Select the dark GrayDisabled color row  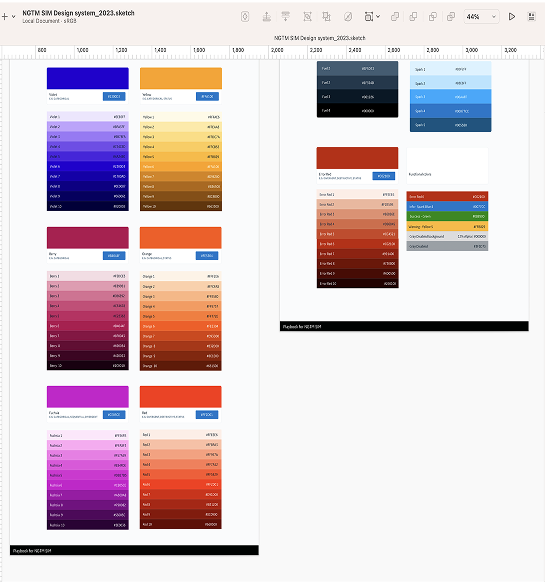coord(447,246)
